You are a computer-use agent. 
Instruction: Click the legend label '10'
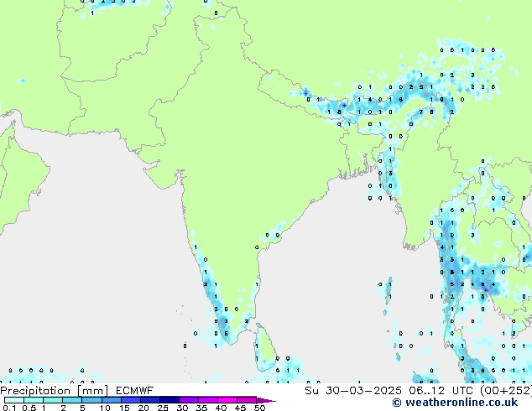coord(105,408)
